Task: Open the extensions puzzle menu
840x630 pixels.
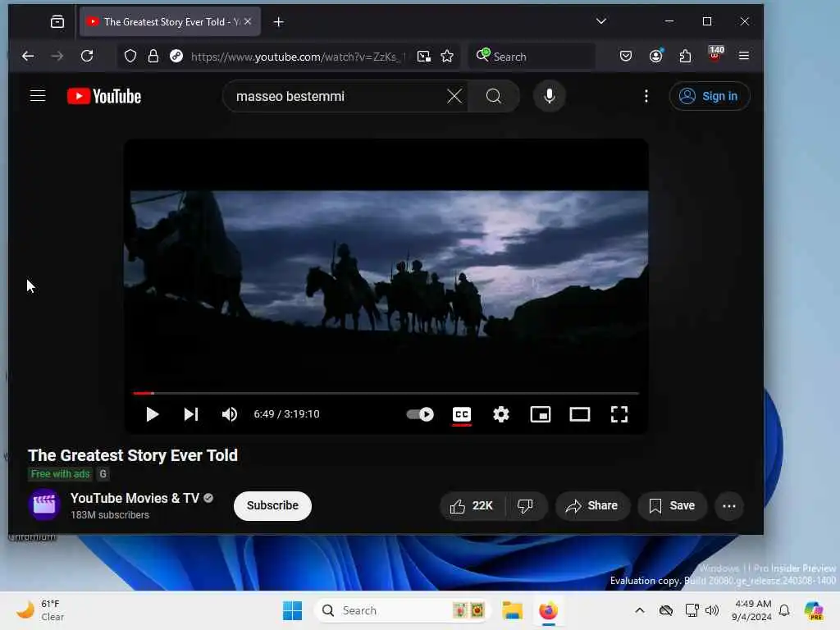Action: 685,56
